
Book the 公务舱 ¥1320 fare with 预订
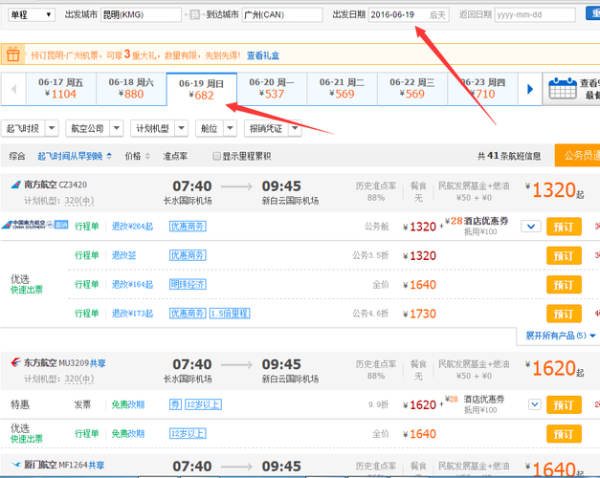564,227
